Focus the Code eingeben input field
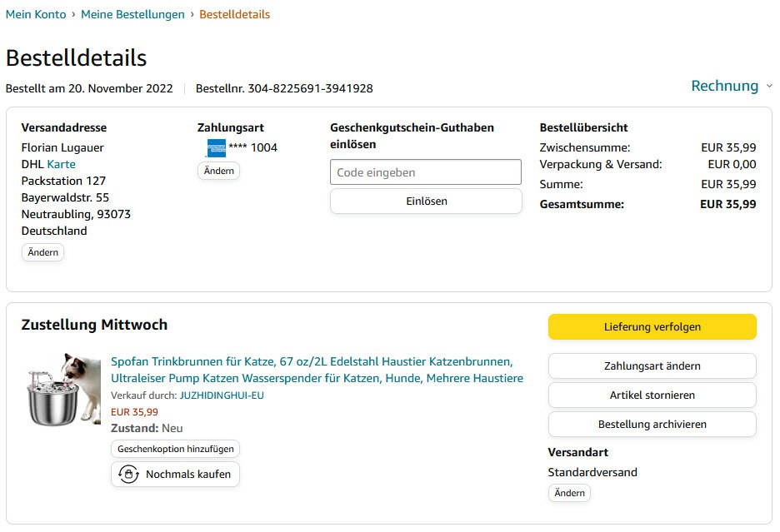 click(x=426, y=172)
